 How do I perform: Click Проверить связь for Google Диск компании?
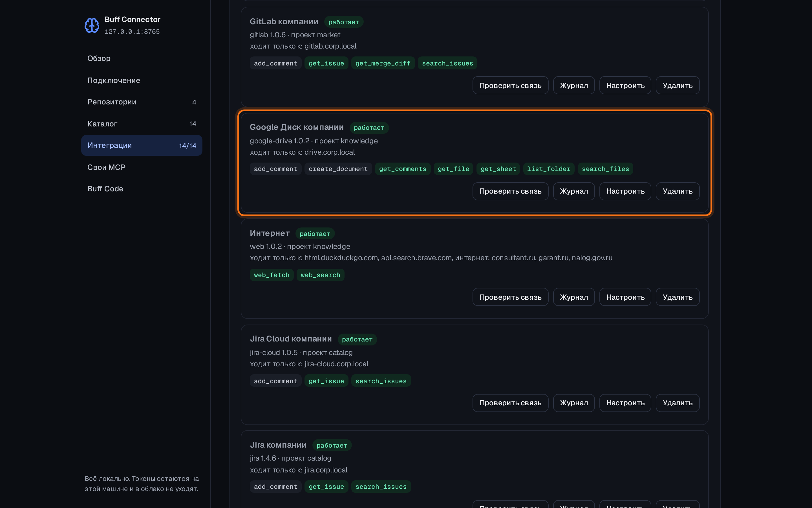tap(510, 191)
